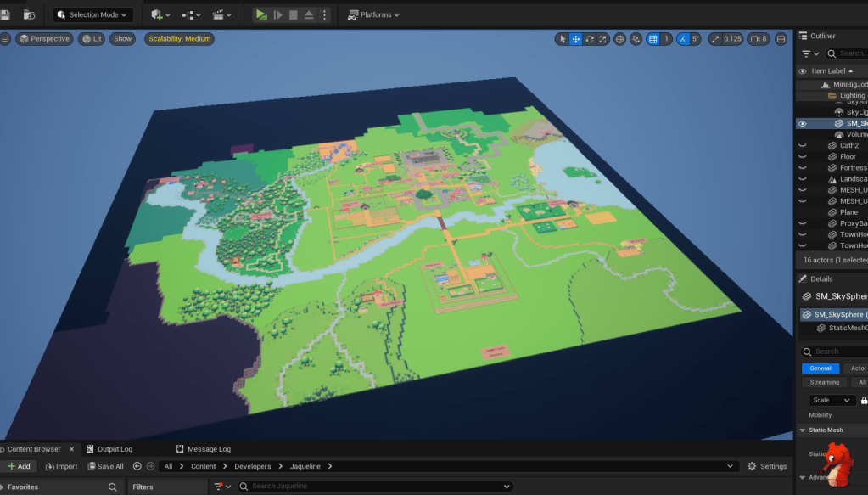Select the rotate gizmo tool
The width and height of the screenshot is (868, 495).
point(590,39)
